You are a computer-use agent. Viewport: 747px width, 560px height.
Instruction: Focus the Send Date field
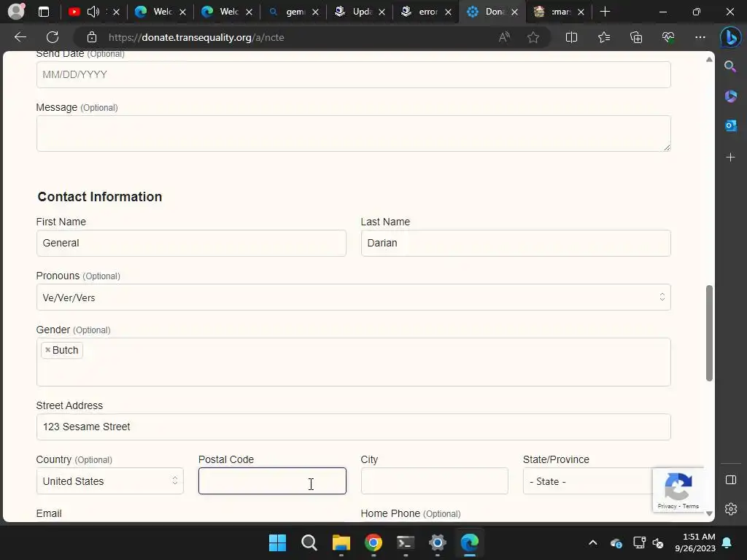point(354,74)
